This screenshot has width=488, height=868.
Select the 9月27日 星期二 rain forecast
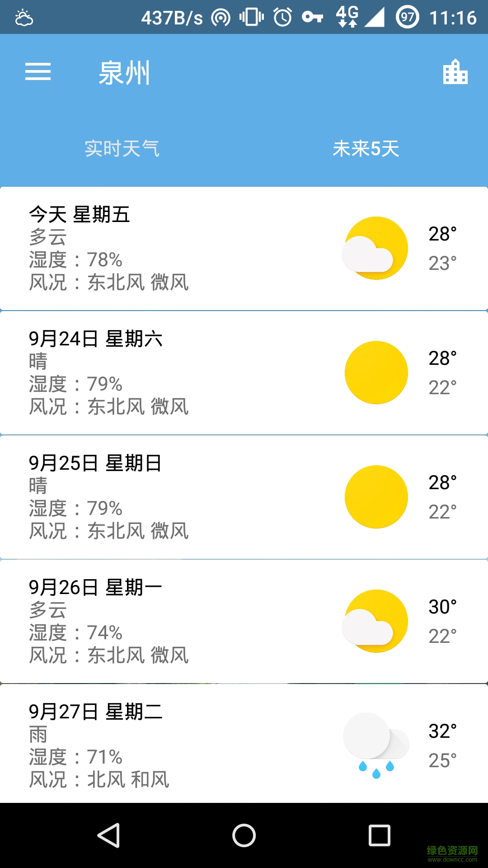tap(181, 744)
